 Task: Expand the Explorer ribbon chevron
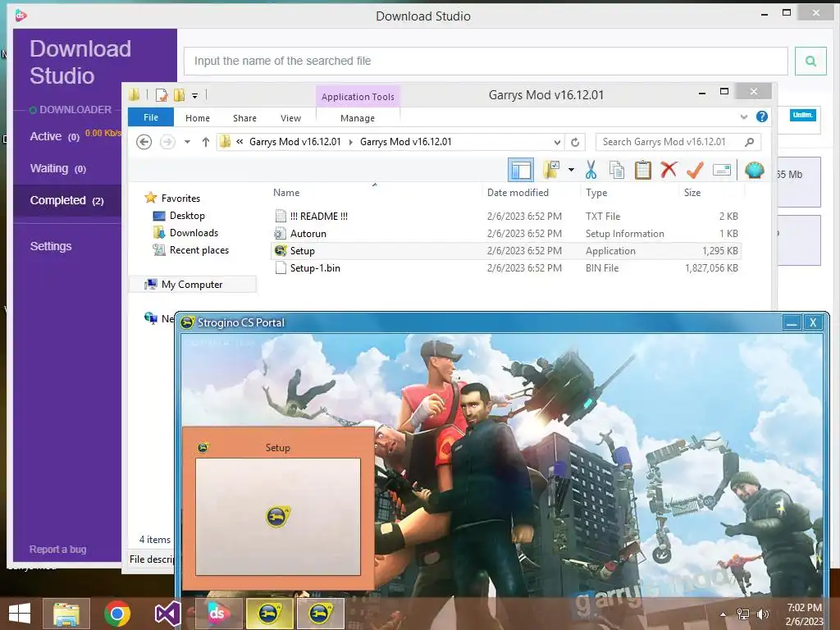pos(743,116)
